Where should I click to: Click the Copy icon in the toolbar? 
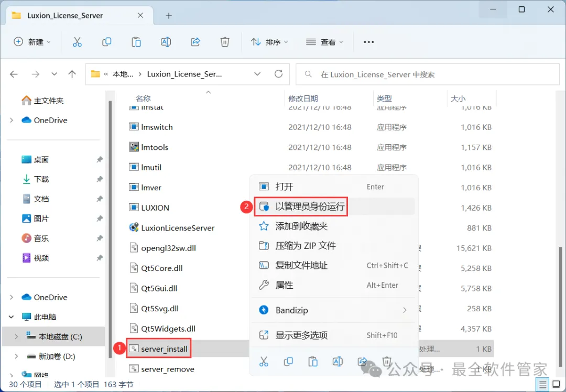pyautogui.click(x=107, y=42)
